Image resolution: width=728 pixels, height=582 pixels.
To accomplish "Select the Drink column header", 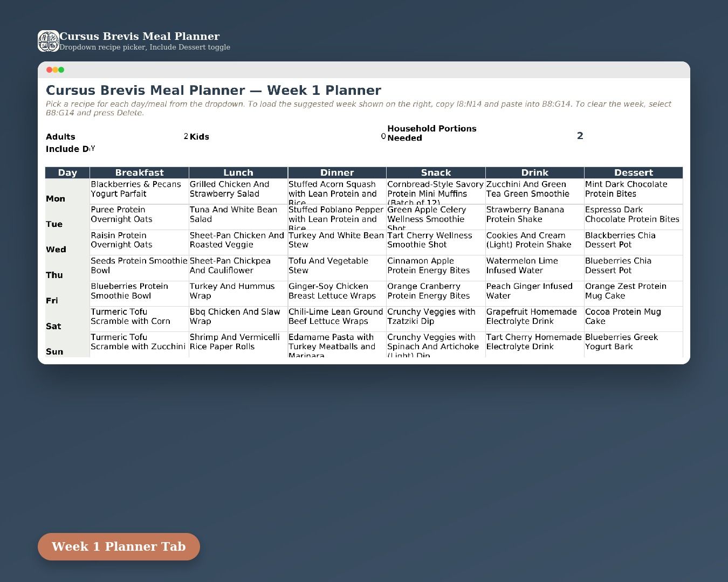I will click(535, 172).
